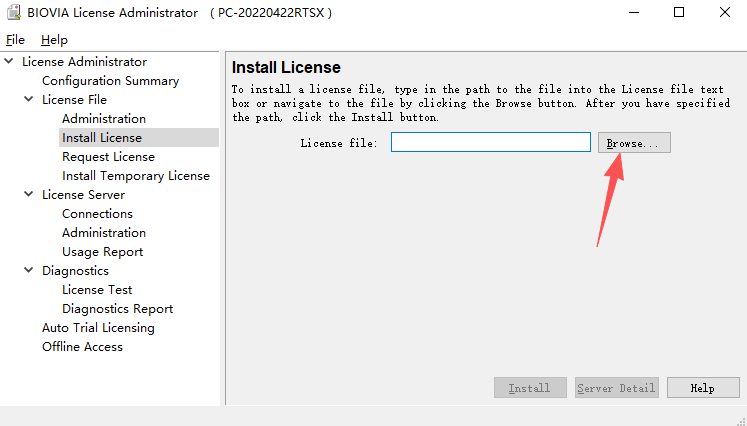Select Install Temporary License item
The height and width of the screenshot is (426, 747).
(135, 176)
